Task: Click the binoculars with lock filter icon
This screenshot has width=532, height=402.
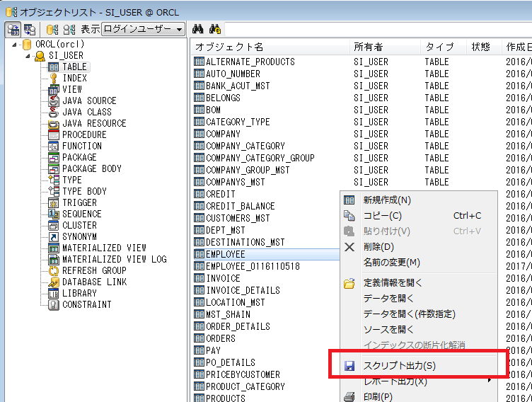Action: pyautogui.click(x=215, y=29)
